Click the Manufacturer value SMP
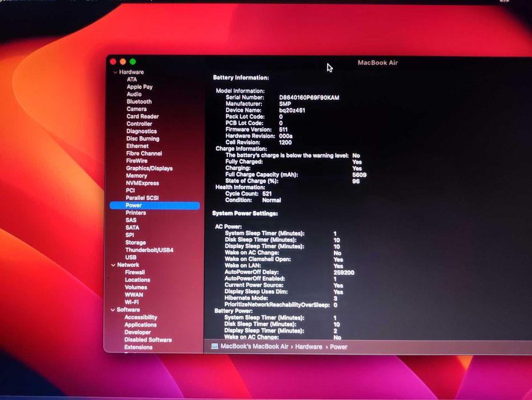Image resolution: width=532 pixels, height=400 pixels. [x=285, y=104]
